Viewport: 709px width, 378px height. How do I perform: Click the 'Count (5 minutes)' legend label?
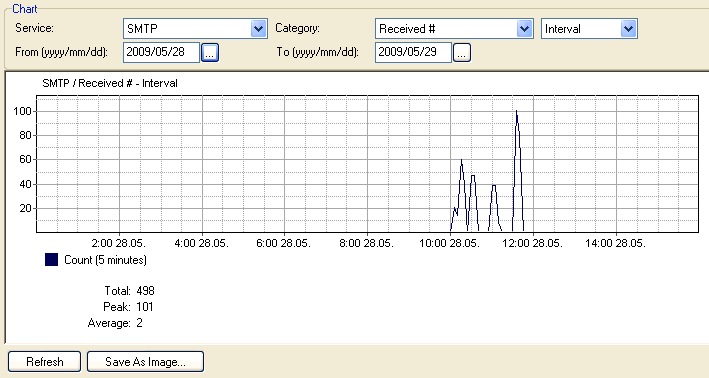tap(105, 260)
